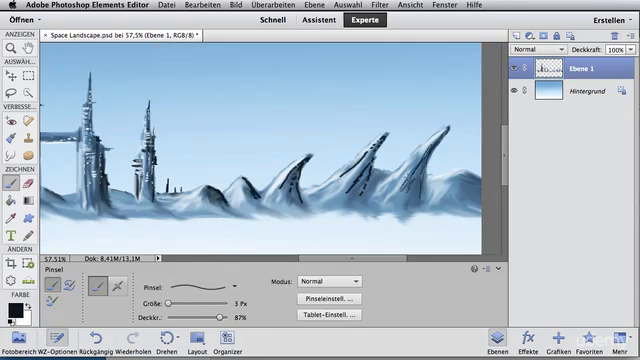Open the Filter menu
This screenshot has width=640, height=360.
click(x=380, y=5)
